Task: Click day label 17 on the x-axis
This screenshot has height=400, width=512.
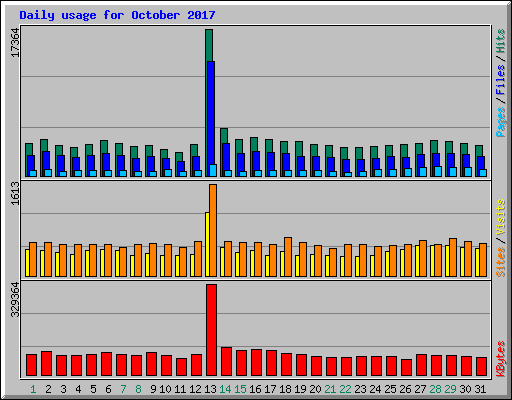Action: [270, 389]
